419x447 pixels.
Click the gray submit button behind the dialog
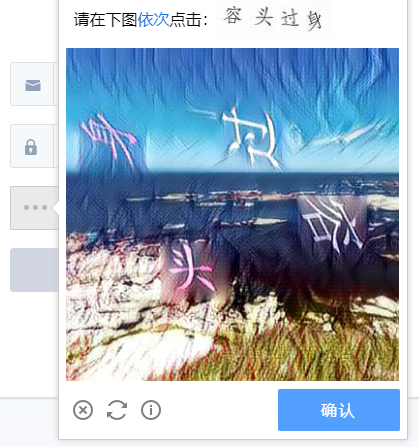point(34,270)
